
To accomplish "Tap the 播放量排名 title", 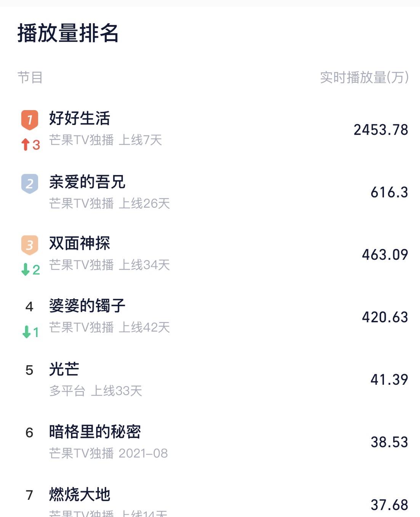I will pos(68,33).
